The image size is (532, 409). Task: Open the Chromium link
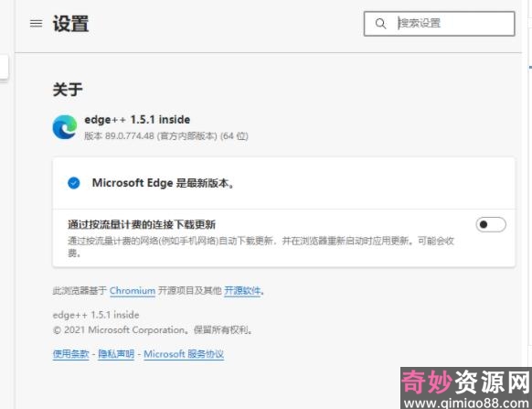[133, 291]
